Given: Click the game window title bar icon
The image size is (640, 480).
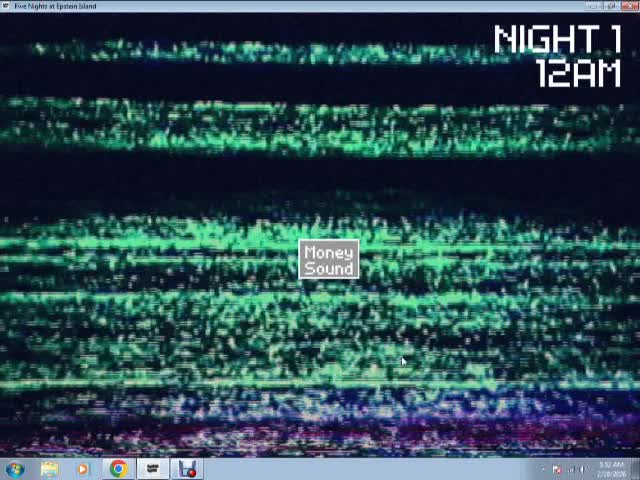Looking at the screenshot, I should pos(6,6).
